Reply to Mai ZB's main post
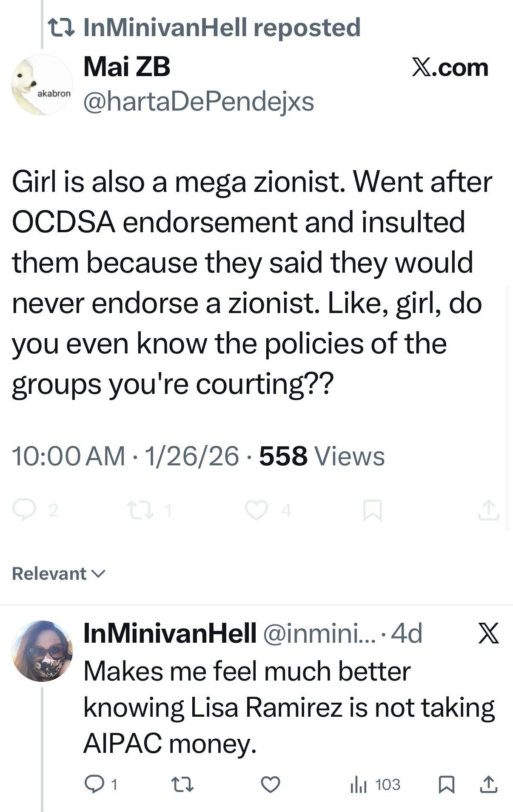Screen dimensions: 513x812 [25, 510]
